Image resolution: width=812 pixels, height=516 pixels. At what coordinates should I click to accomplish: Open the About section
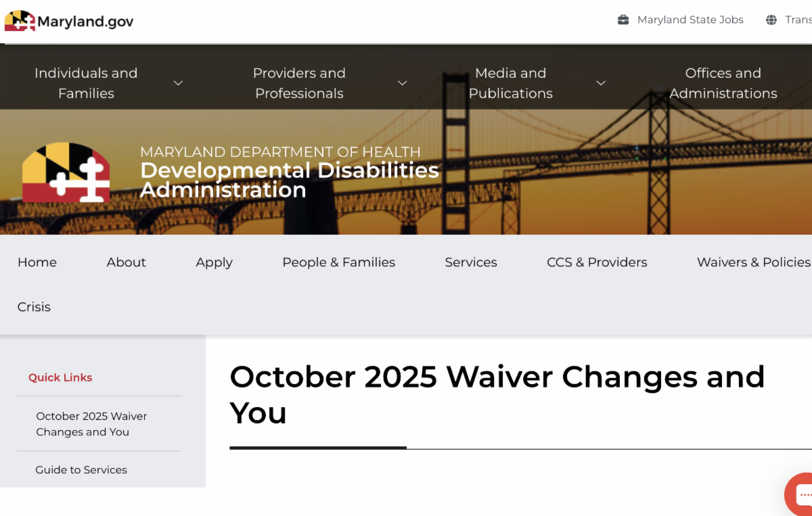tap(126, 262)
